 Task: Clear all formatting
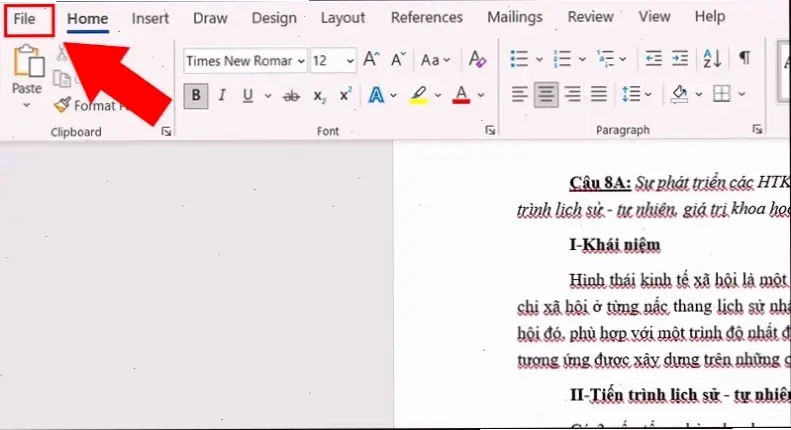[x=477, y=60]
